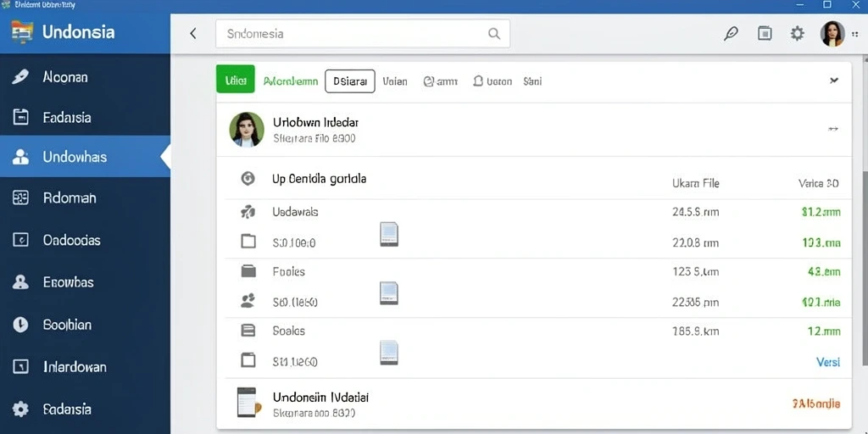Open document thumbnail under Soales
This screenshot has height=434, width=868.
388,352
